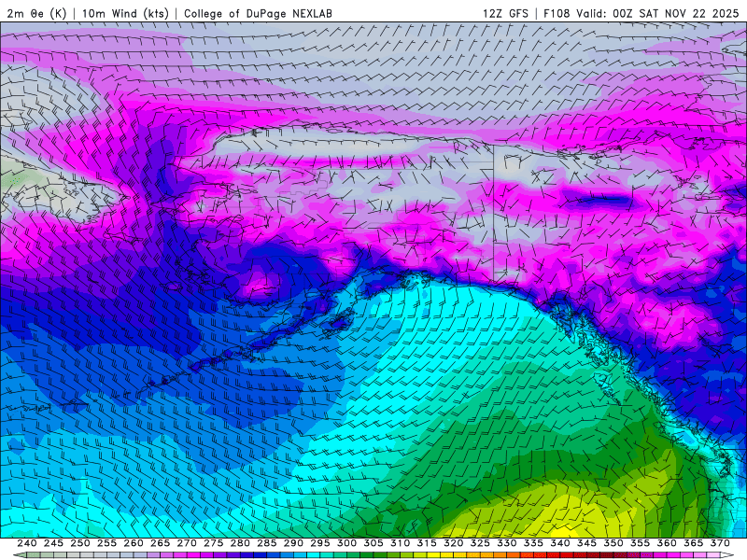Select the 300 legend value

point(346,543)
